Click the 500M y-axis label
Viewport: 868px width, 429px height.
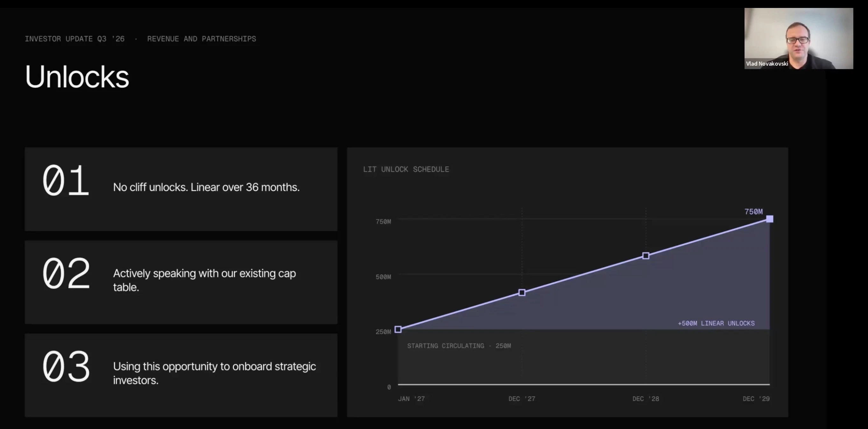coord(383,277)
